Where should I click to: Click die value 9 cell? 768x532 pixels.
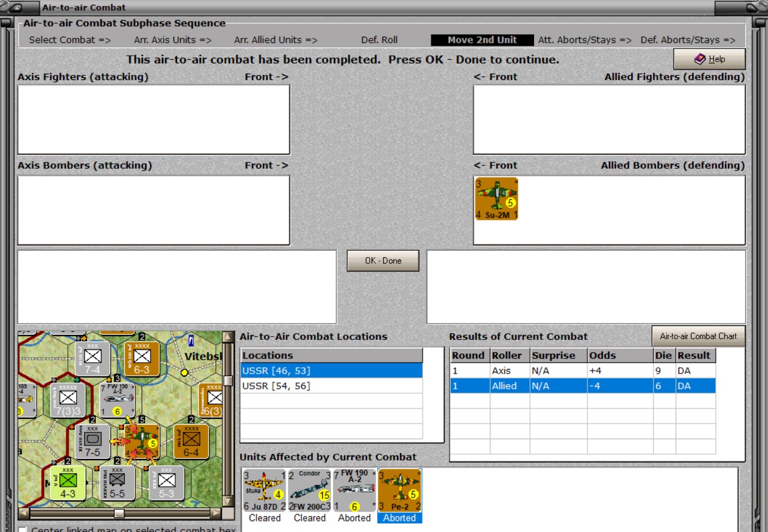pos(664,371)
